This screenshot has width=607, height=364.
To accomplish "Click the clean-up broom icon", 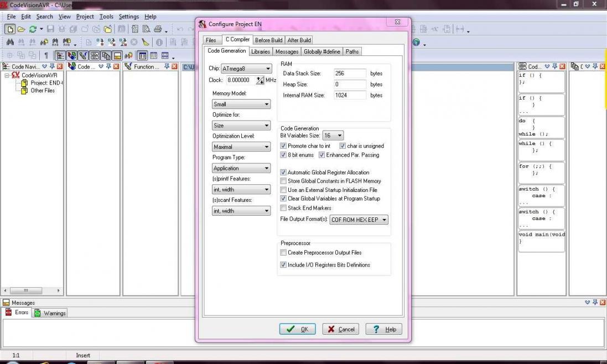I will (x=145, y=42).
